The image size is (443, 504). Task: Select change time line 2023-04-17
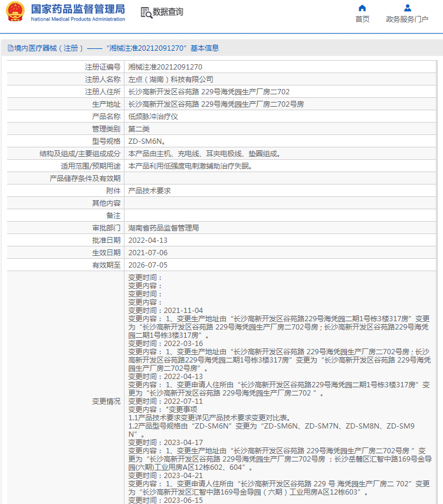pyautogui.click(x=165, y=443)
